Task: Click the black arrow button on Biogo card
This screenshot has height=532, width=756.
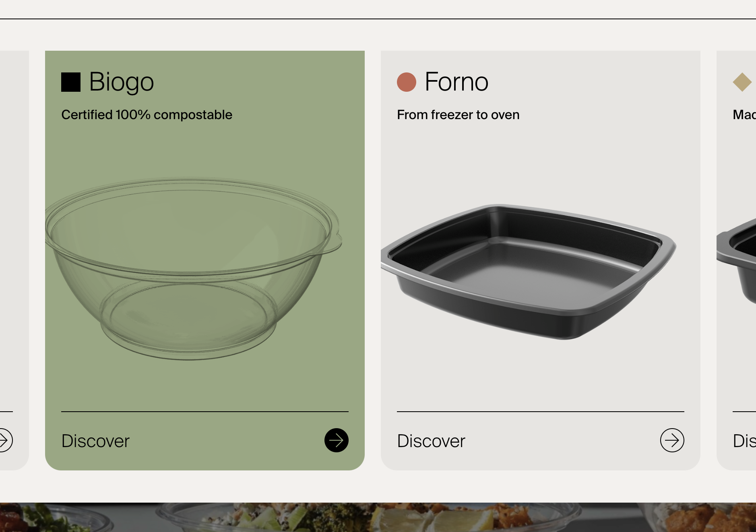Action: pos(336,440)
